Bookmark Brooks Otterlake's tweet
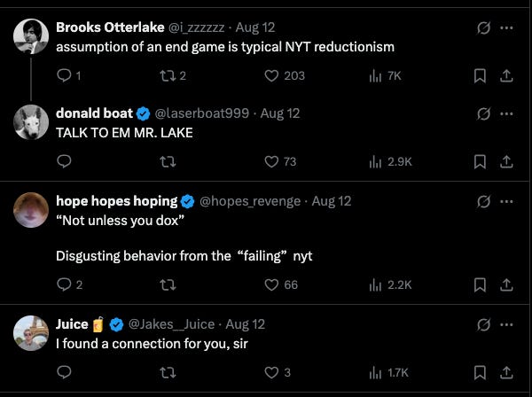532x397 pixels. coord(480,76)
